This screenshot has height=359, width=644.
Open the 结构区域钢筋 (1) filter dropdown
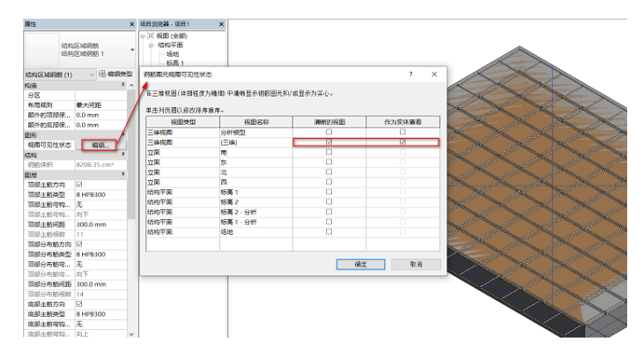click(61, 75)
